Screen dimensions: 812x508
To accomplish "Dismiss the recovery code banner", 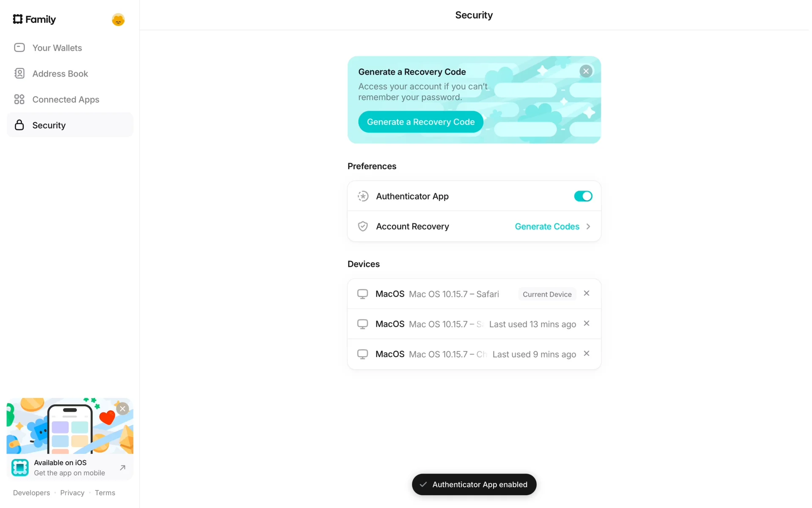I will [586, 71].
